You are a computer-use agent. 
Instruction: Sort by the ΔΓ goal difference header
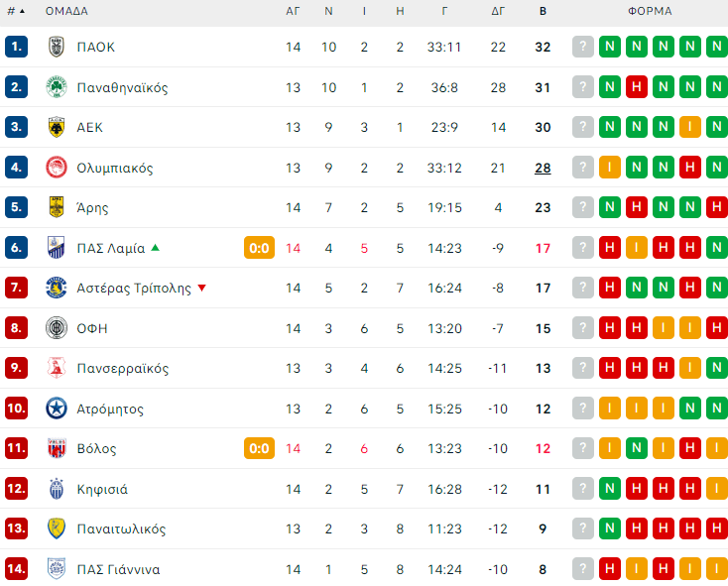498,12
